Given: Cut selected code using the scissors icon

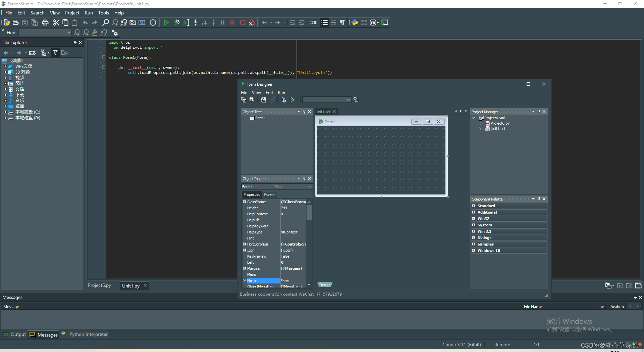Looking at the screenshot, I should [x=56, y=23].
